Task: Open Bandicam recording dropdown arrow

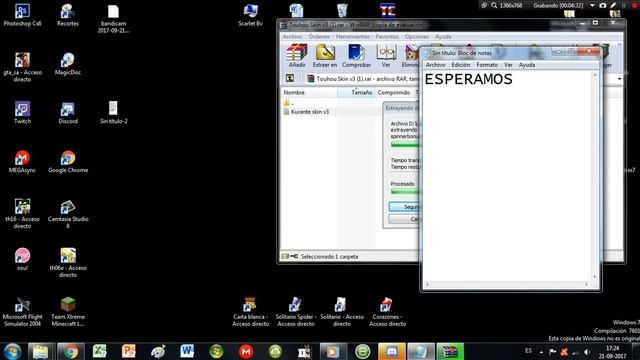Action: (592, 6)
